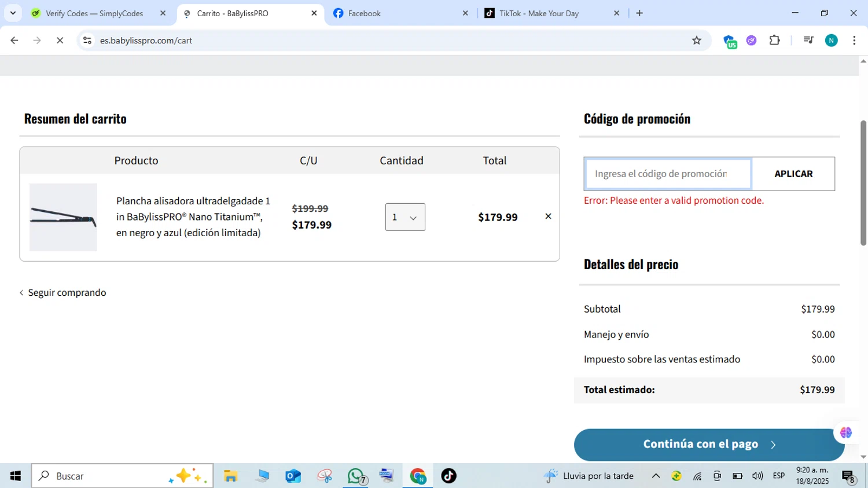This screenshot has width=868, height=488.
Task: Click the Impuesto sobre las ventas estimado row
Action: click(x=709, y=359)
